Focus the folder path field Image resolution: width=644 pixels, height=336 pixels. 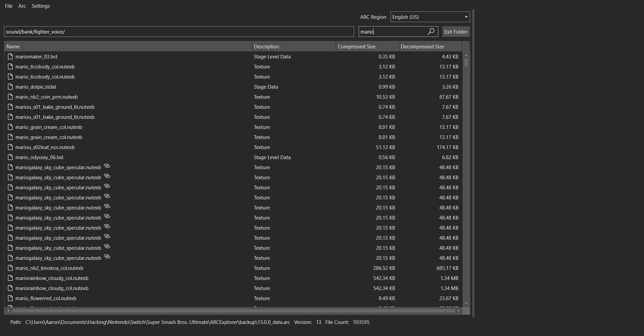coord(179,32)
